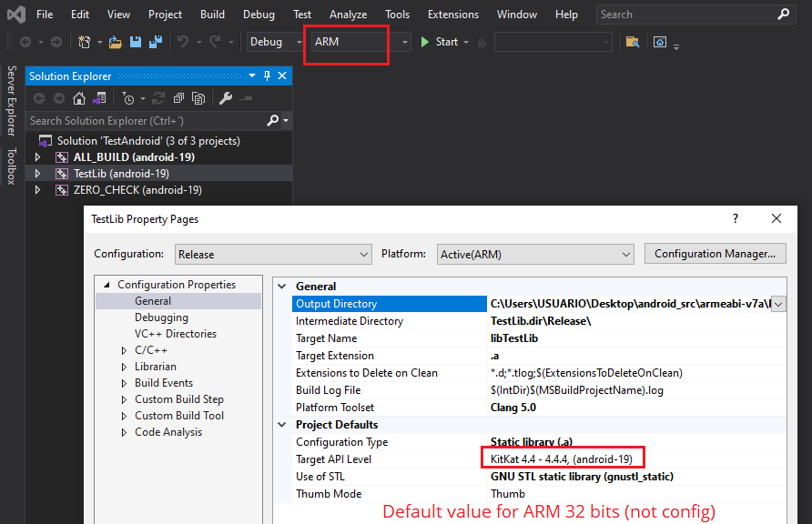Click the Save icon in the toolbar
The width and height of the screenshot is (812, 524).
(x=136, y=42)
